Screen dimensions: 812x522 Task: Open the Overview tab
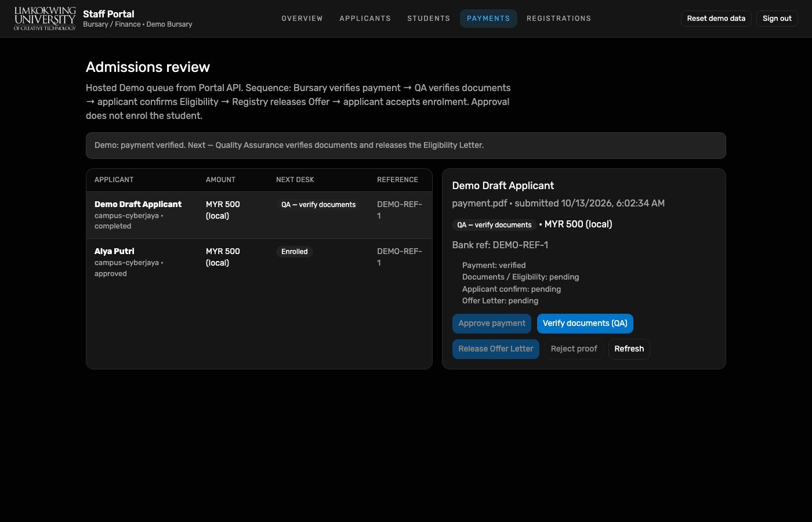tap(302, 19)
